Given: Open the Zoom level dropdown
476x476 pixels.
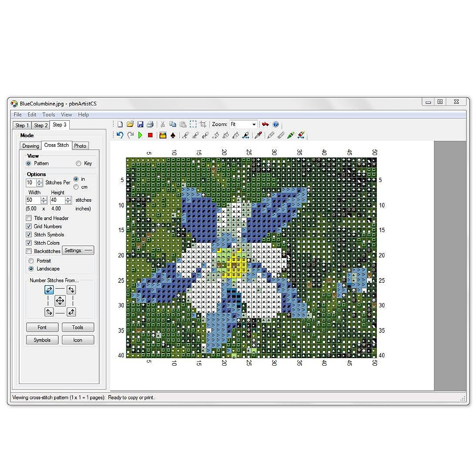Looking at the screenshot, I should (254, 124).
